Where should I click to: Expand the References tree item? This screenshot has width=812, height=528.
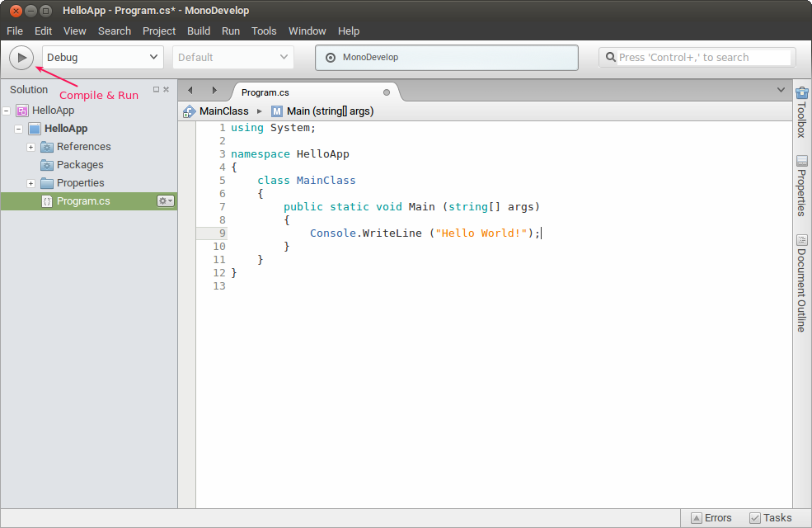[x=31, y=146]
